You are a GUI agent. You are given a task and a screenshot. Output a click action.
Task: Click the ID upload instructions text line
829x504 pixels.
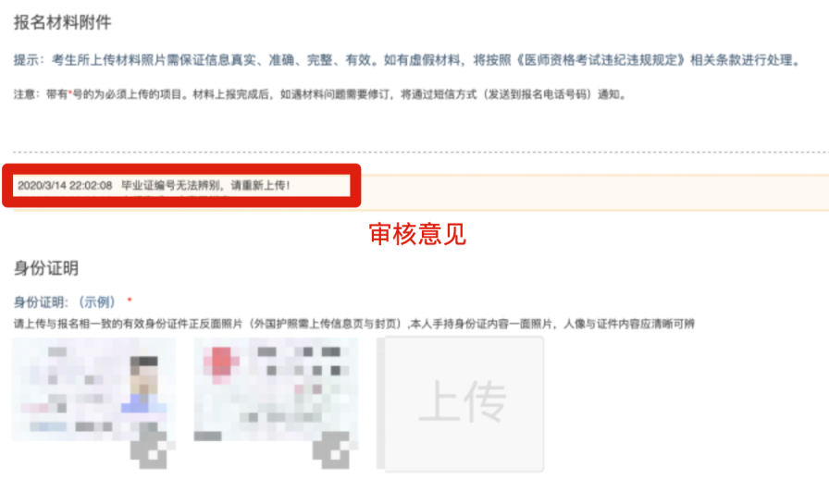click(x=353, y=324)
